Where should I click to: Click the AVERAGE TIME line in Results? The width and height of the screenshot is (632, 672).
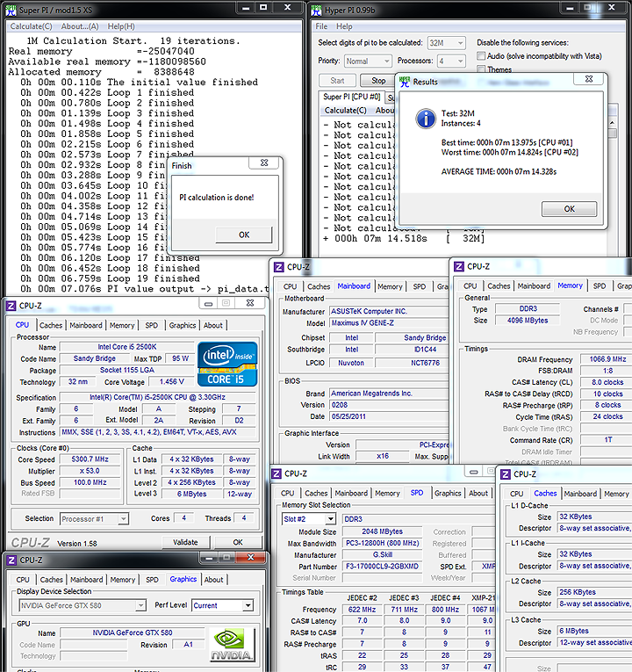pos(499,172)
